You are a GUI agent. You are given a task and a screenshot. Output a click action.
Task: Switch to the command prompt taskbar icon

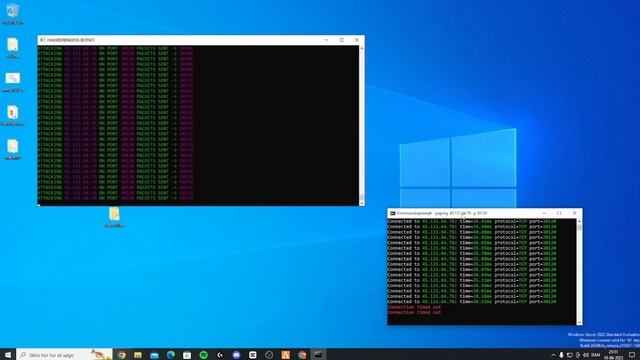318,355
